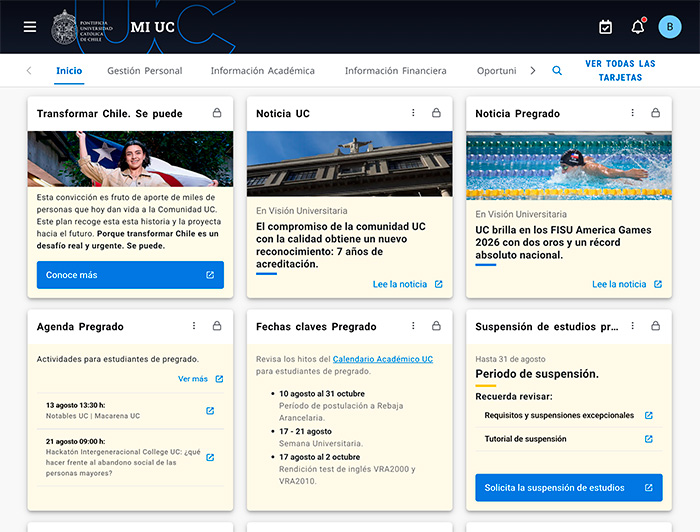
Task: Open the notifications bell
Action: pos(638,27)
